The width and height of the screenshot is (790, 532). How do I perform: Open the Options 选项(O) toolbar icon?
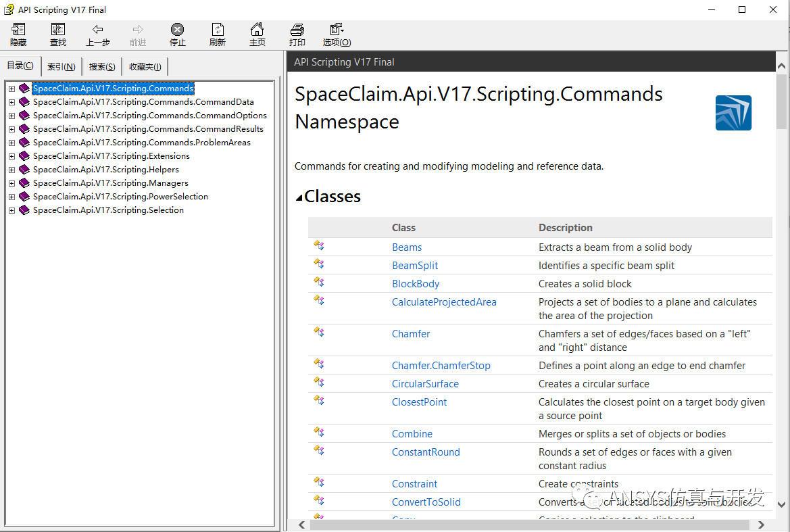tap(337, 29)
